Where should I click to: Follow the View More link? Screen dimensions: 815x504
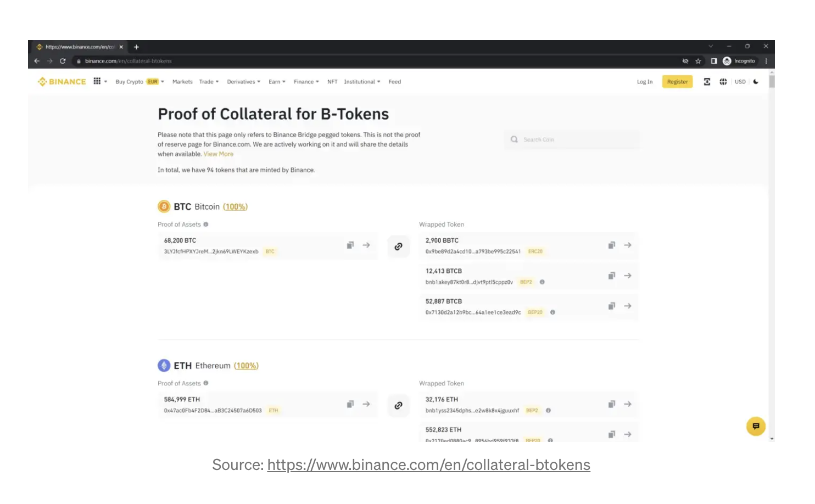219,154
